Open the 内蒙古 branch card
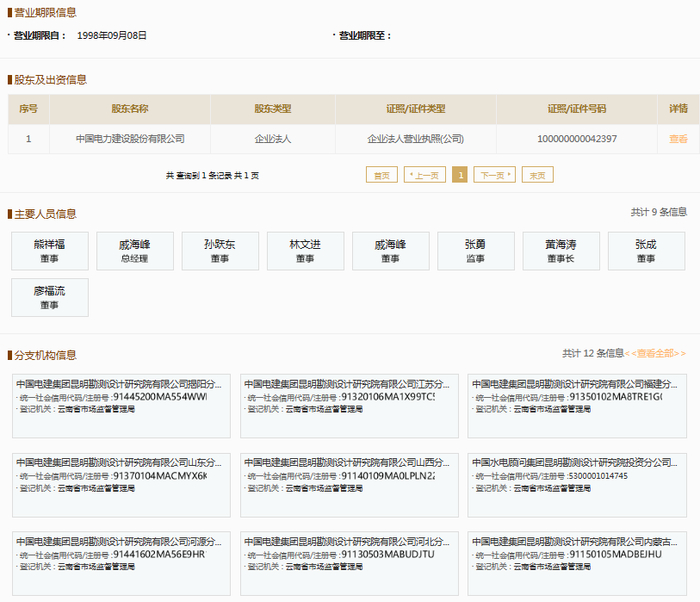Screen dimensions: 700x602 click(577, 564)
